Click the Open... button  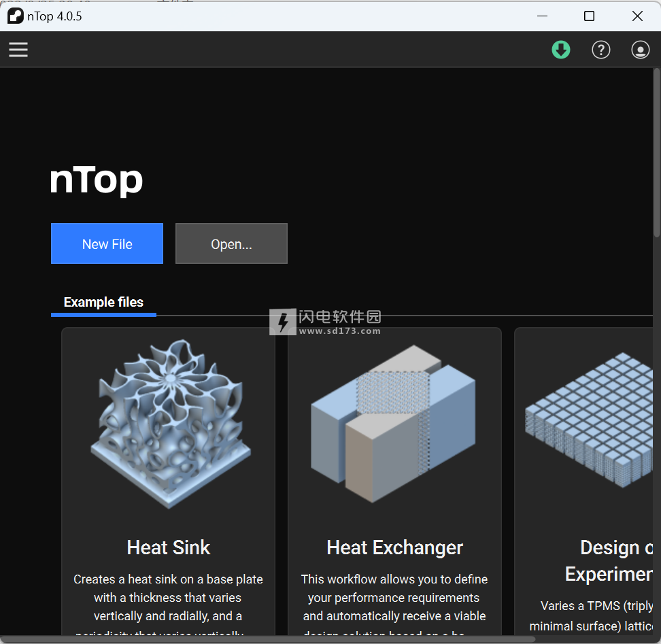click(231, 243)
